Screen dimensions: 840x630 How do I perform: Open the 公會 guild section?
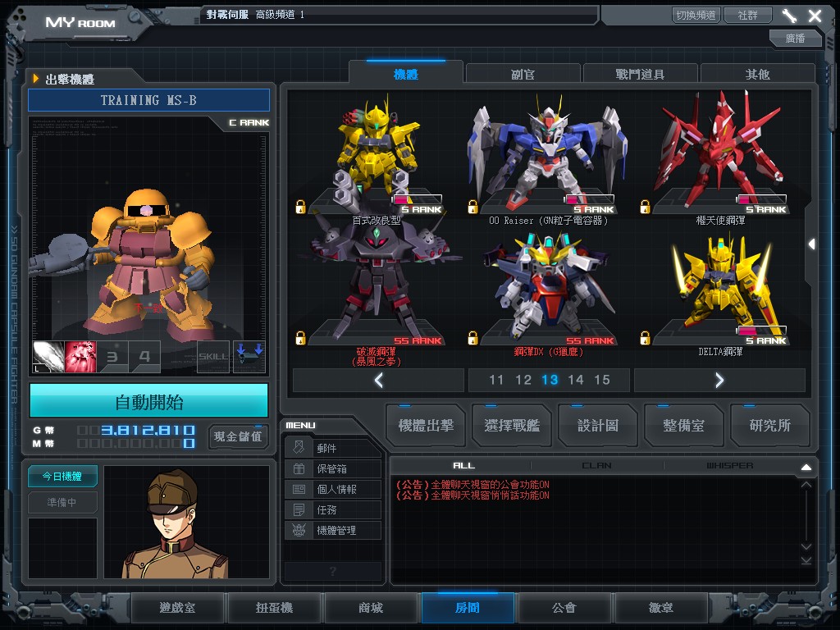click(x=564, y=608)
